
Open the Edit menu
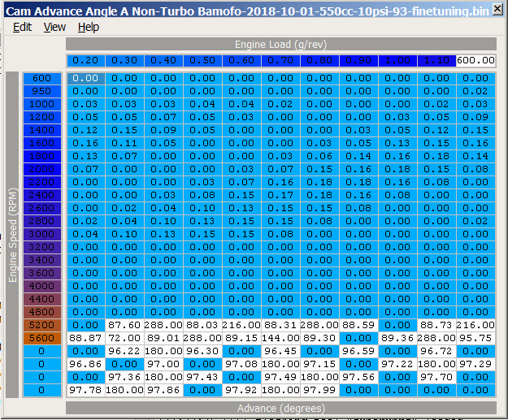click(x=22, y=27)
